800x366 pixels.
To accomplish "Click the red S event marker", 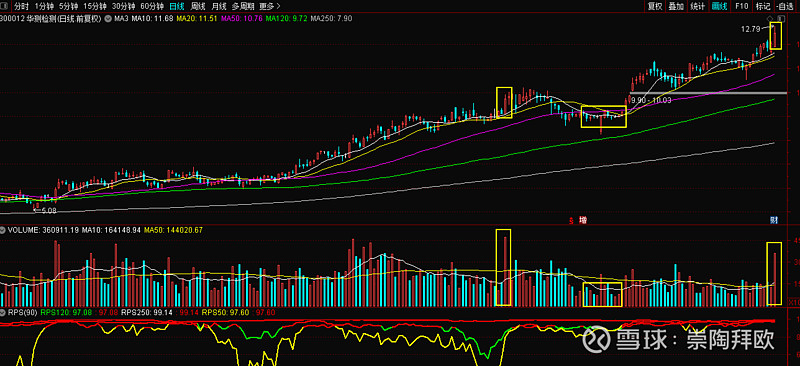I will pos(571,221).
